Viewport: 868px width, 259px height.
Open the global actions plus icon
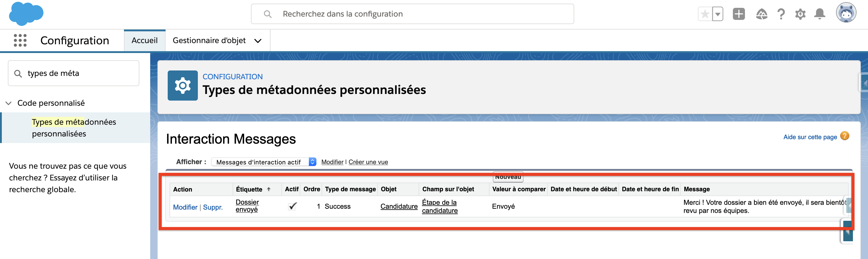click(739, 14)
